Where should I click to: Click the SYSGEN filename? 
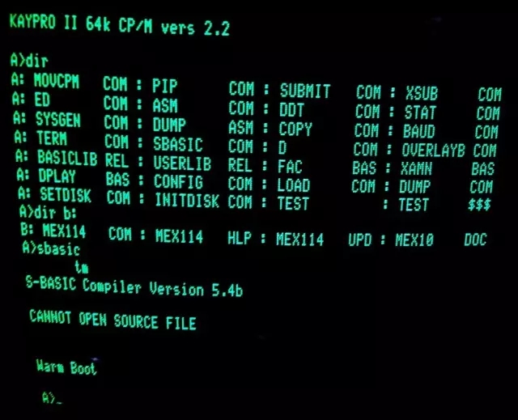[x=57, y=119]
